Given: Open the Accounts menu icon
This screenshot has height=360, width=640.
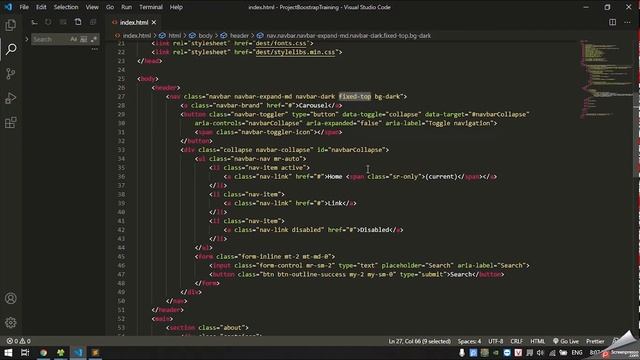Looking at the screenshot, I should tap(11, 298).
